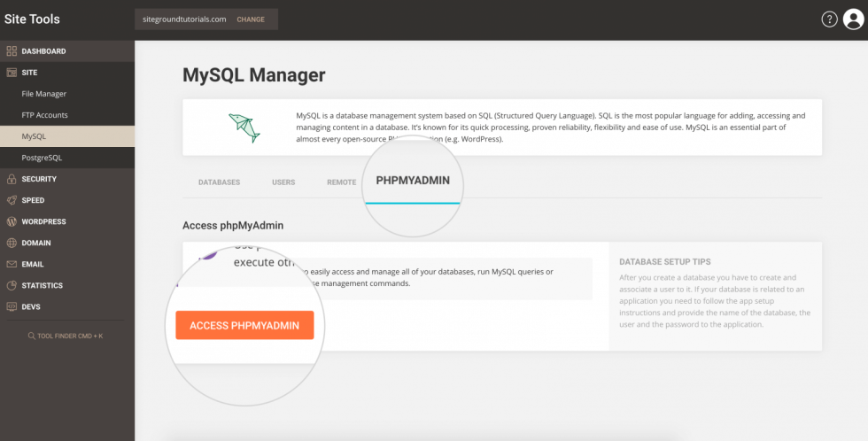Click the Email envelope icon

click(x=12, y=265)
